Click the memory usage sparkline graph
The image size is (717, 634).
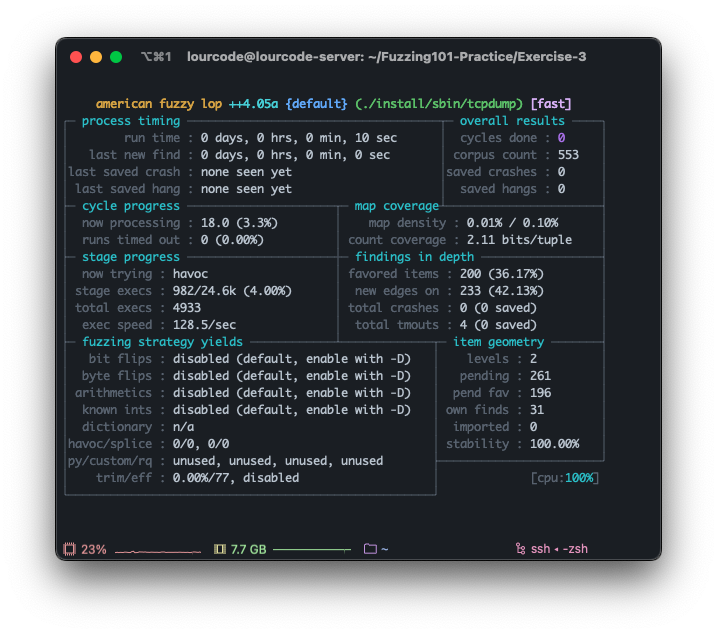point(311,550)
